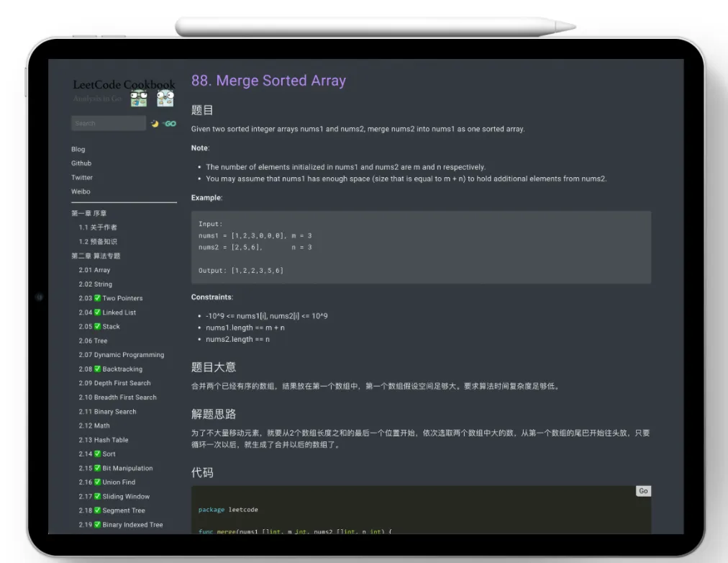The image size is (728, 563).
Task: Click the gopher with glasses mascot image
Action: point(139,99)
